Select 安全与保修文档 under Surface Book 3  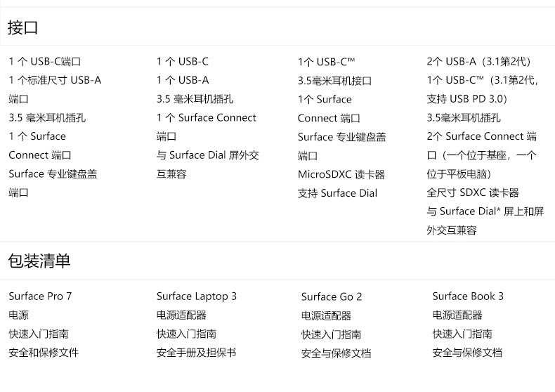[467, 353]
